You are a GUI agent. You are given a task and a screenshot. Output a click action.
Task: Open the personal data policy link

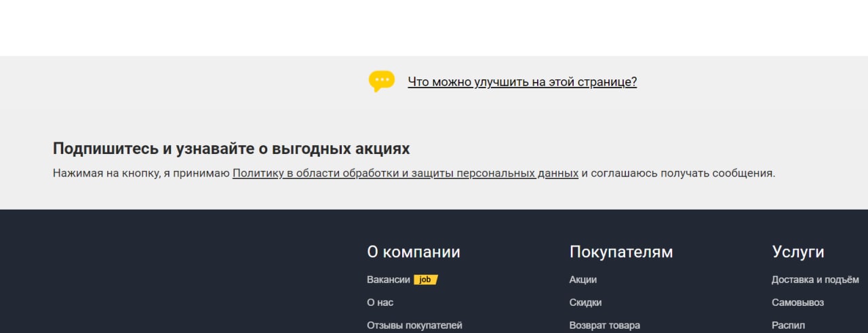click(406, 173)
